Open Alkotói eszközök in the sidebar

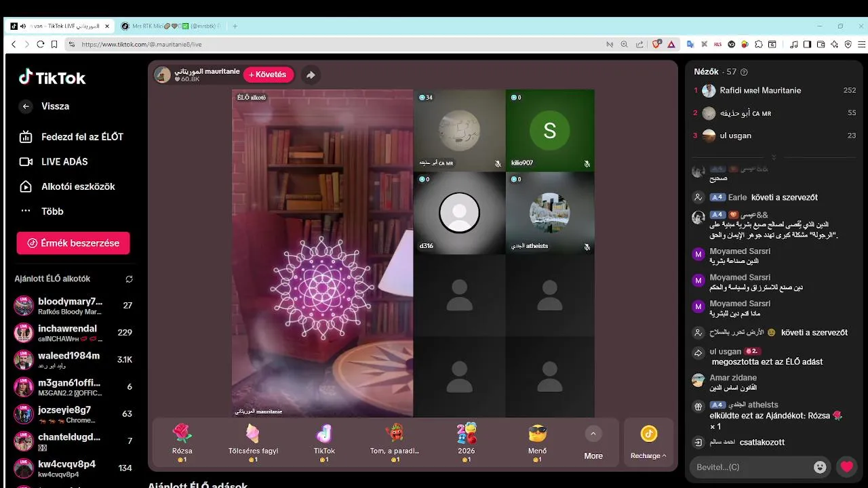(66, 186)
